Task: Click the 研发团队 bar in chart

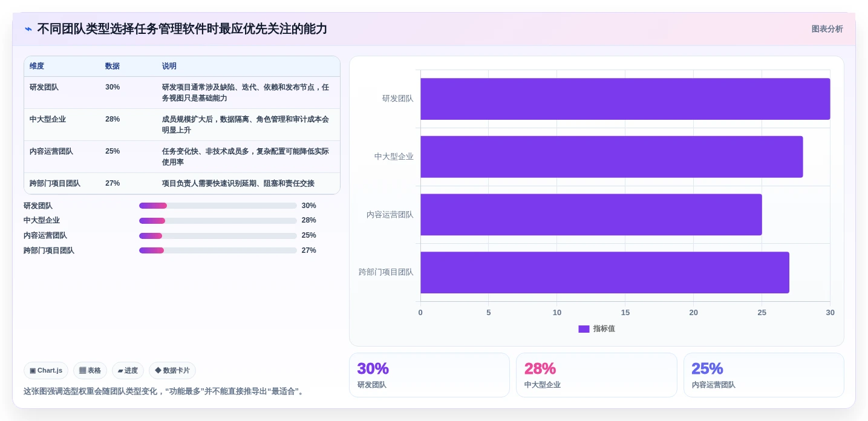Action: point(625,99)
